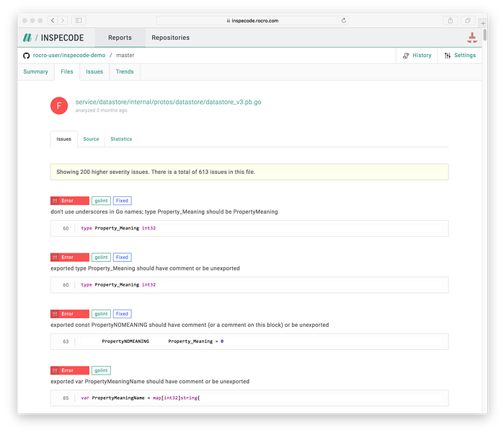Click the user avatar icon at top right
The image size is (504, 433).
tap(472, 38)
